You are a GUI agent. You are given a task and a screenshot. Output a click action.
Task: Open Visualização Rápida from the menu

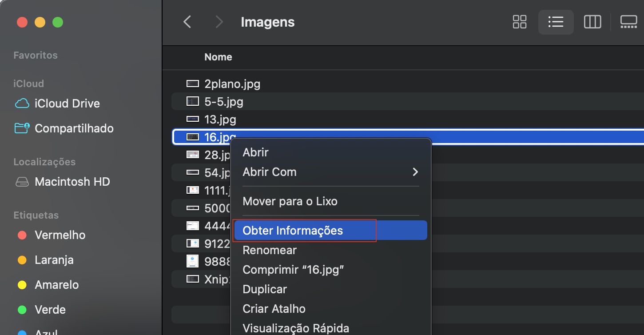296,328
